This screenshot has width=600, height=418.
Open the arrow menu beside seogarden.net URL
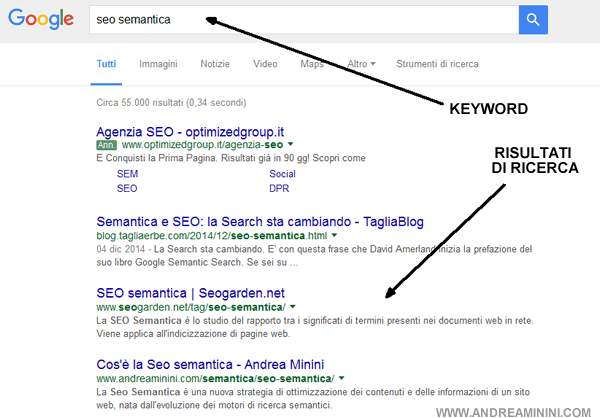coord(292,306)
